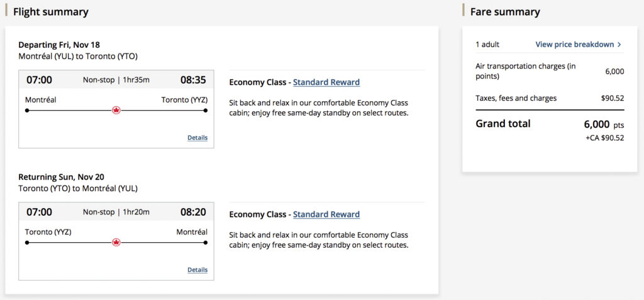The width and height of the screenshot is (644, 300).
Task: Click the Departing Fri, Nov 18 heading
Action: [x=59, y=45]
